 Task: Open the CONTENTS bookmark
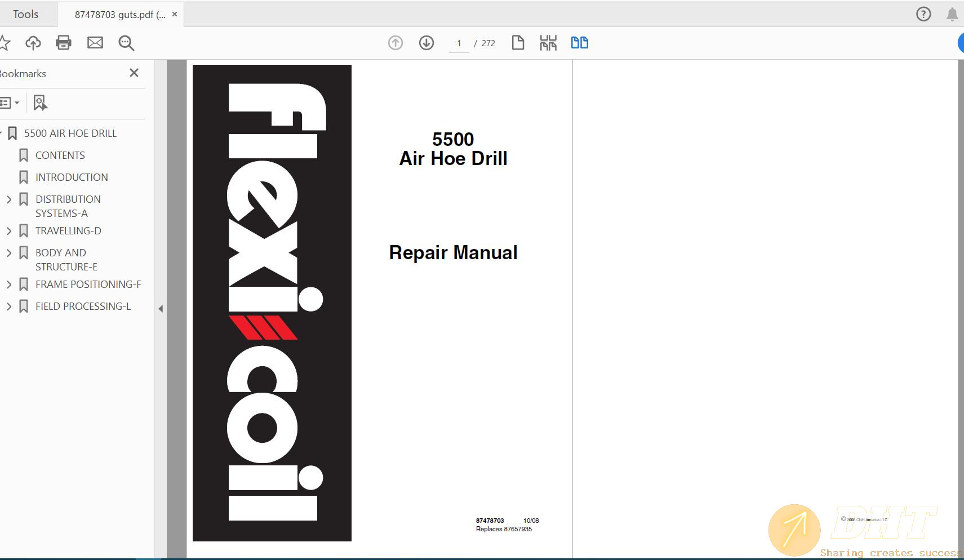[60, 155]
